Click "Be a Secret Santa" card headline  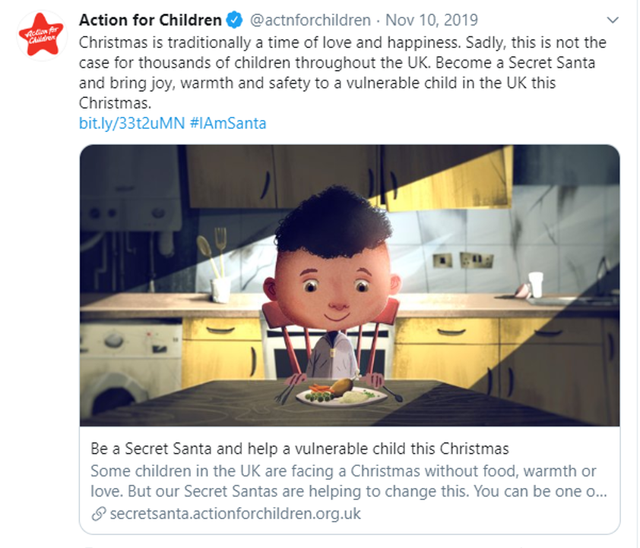tap(300, 448)
